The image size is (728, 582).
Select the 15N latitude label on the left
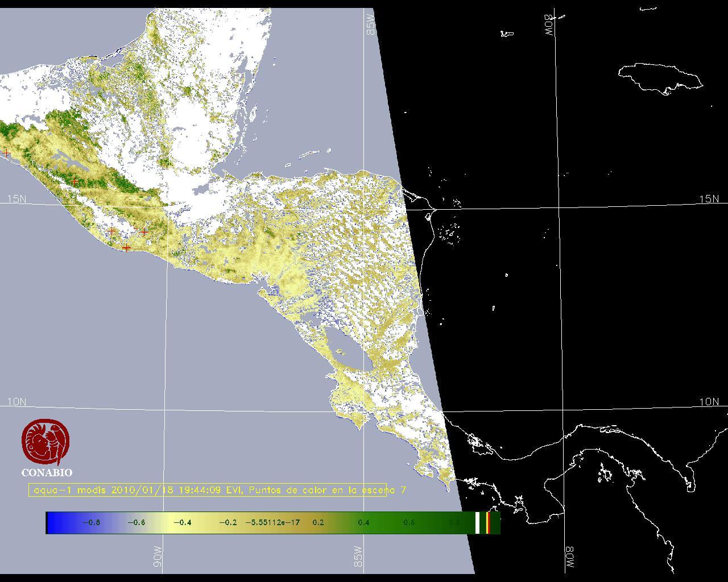[16, 199]
